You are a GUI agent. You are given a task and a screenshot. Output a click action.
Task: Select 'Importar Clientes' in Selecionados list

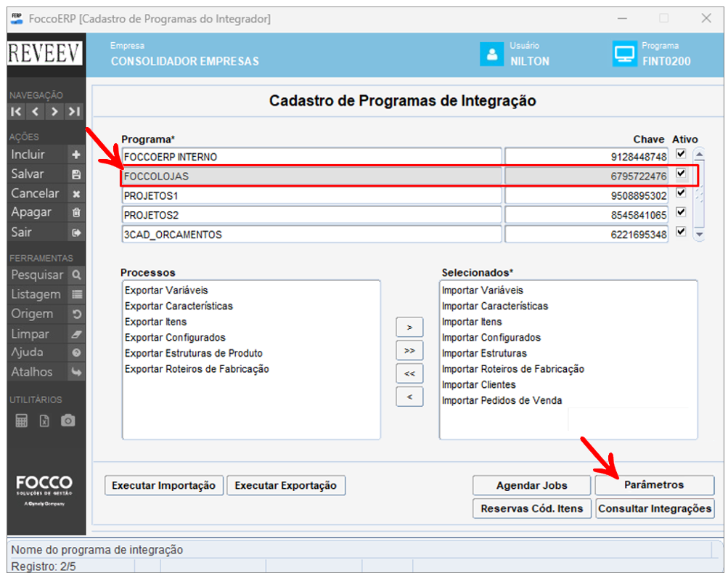[x=478, y=385]
